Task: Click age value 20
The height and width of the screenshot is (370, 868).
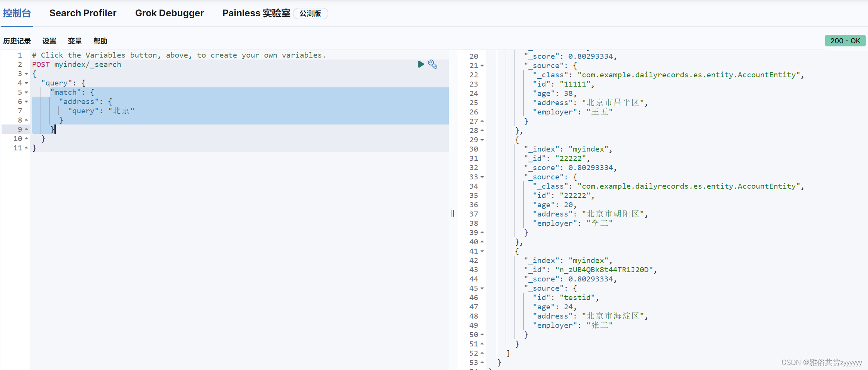Action: pyautogui.click(x=568, y=205)
